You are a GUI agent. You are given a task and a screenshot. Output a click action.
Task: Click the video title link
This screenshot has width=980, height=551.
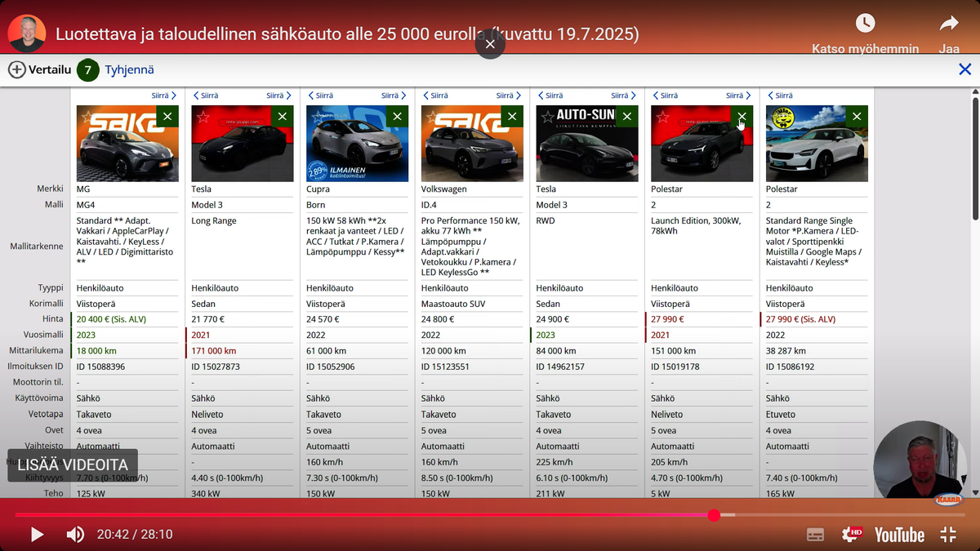[x=347, y=34]
